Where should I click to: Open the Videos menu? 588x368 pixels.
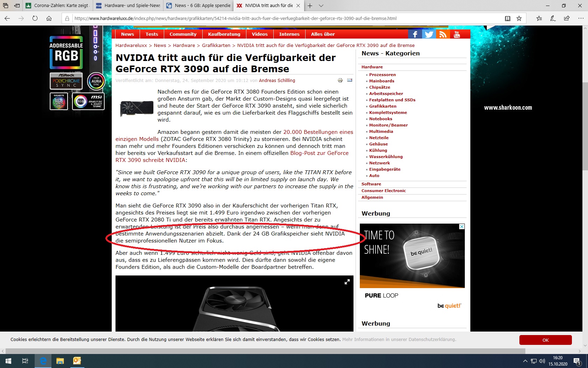point(260,34)
